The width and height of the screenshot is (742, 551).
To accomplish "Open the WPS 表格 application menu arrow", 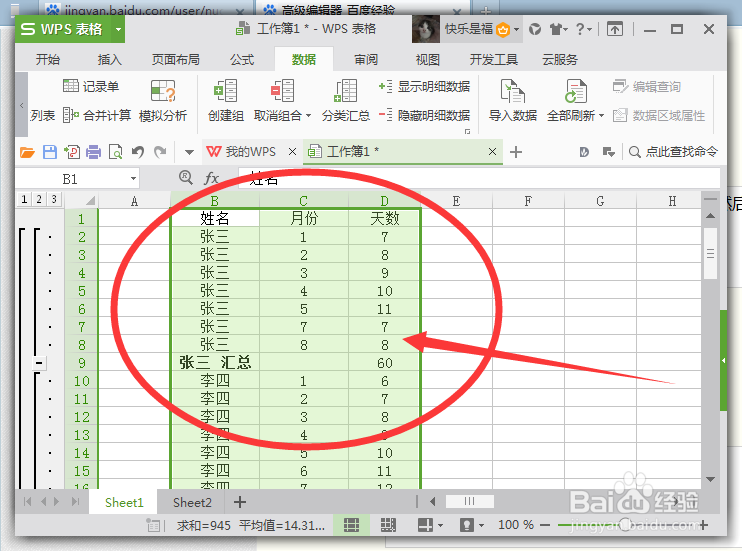I will pos(118,29).
